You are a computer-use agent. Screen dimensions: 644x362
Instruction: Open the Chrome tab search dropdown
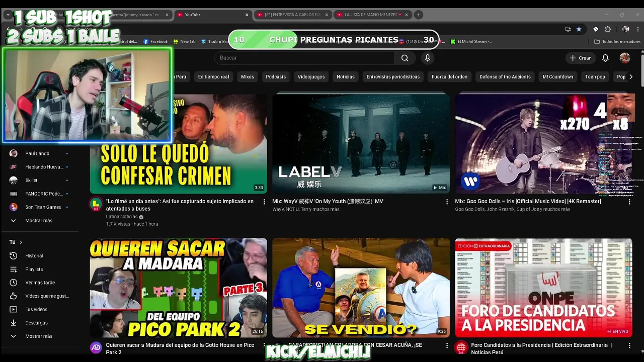tap(8, 15)
